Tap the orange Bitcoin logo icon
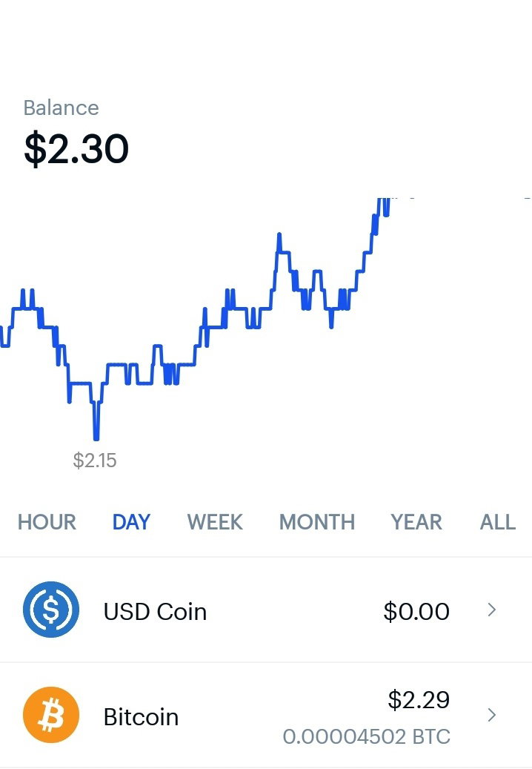Screen dimensions: 532x769 [51, 715]
